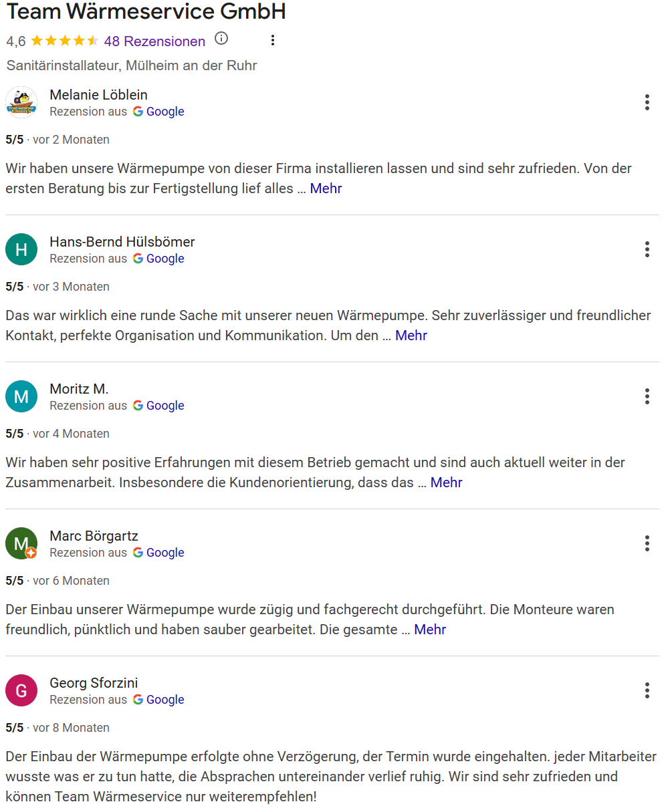Expand Hans-Bernd Hülsbömer's review with Mehr
The image size is (672, 812).
coord(411,335)
